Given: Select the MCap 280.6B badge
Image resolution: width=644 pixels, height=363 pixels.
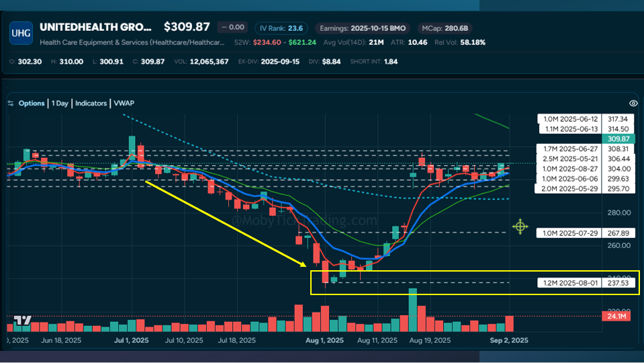Looking at the screenshot, I should 445,28.
